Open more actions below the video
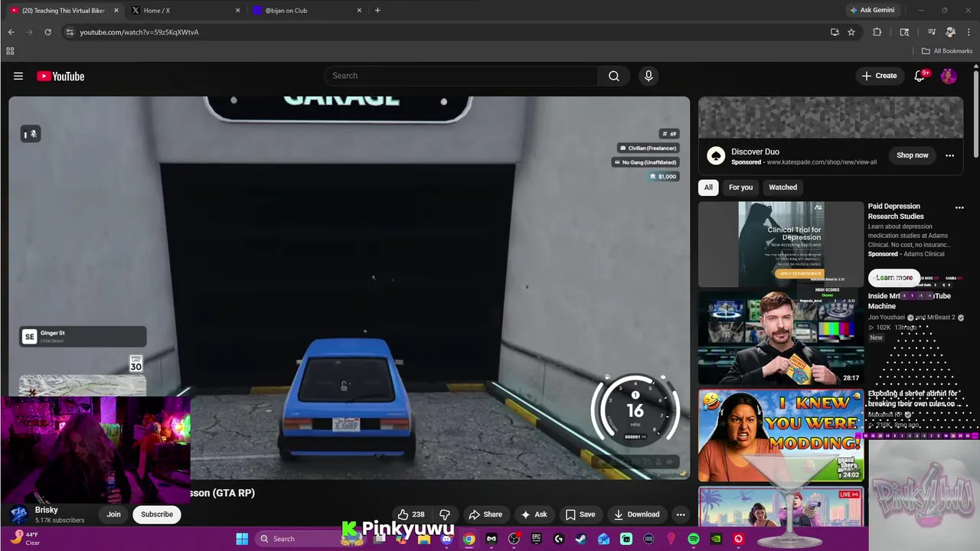980x551 pixels. click(681, 514)
